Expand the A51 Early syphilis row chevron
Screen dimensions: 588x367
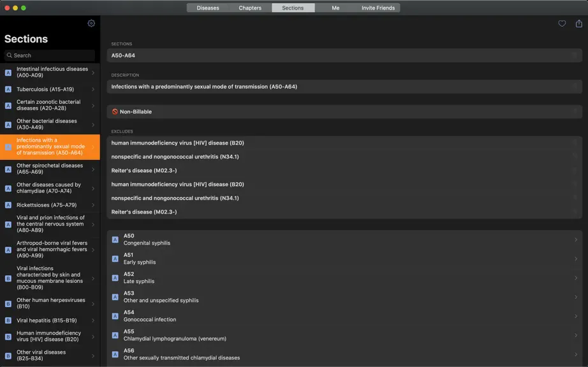coord(576,259)
